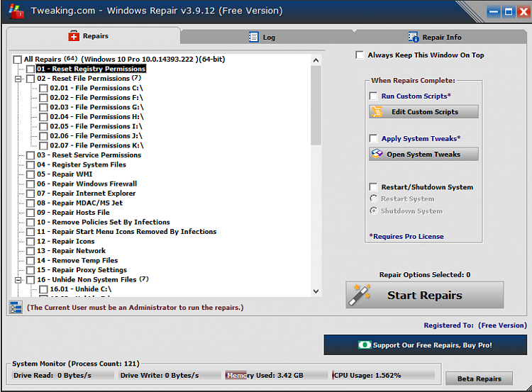Click the Edit Custom Scripts scroll icon
The image size is (532, 392).
coord(377,111)
